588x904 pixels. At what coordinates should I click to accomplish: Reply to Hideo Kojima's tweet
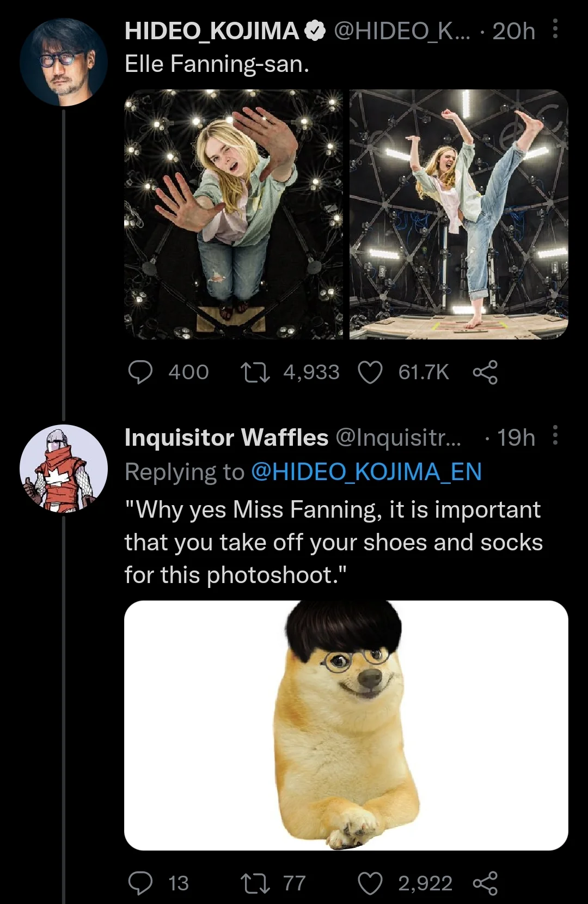coord(140,372)
